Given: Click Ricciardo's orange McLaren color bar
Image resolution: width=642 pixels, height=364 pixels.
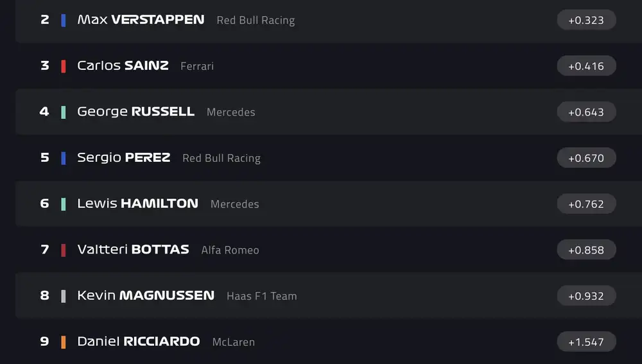Looking at the screenshot, I should pyautogui.click(x=63, y=342).
